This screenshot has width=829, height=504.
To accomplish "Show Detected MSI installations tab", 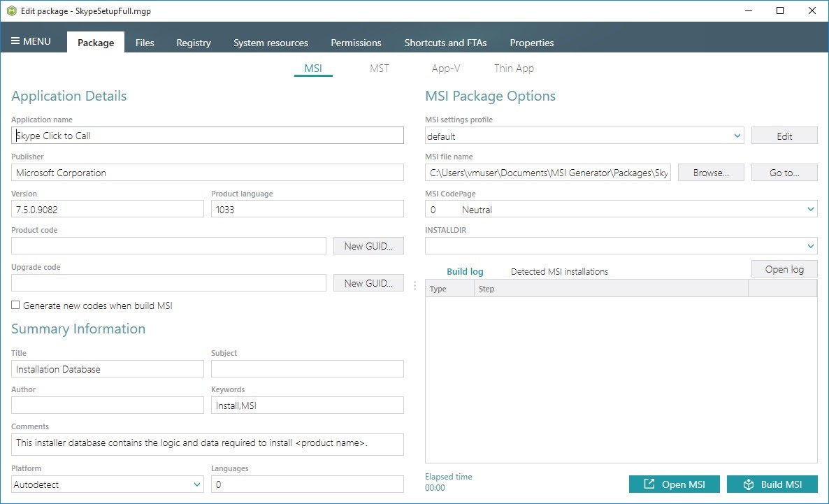I will 559,271.
